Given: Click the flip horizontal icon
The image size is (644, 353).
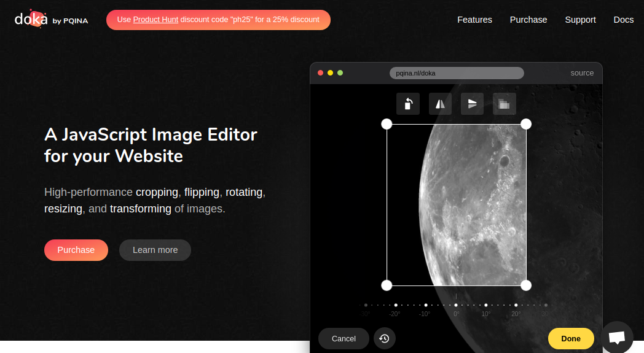Looking at the screenshot, I should [440, 104].
